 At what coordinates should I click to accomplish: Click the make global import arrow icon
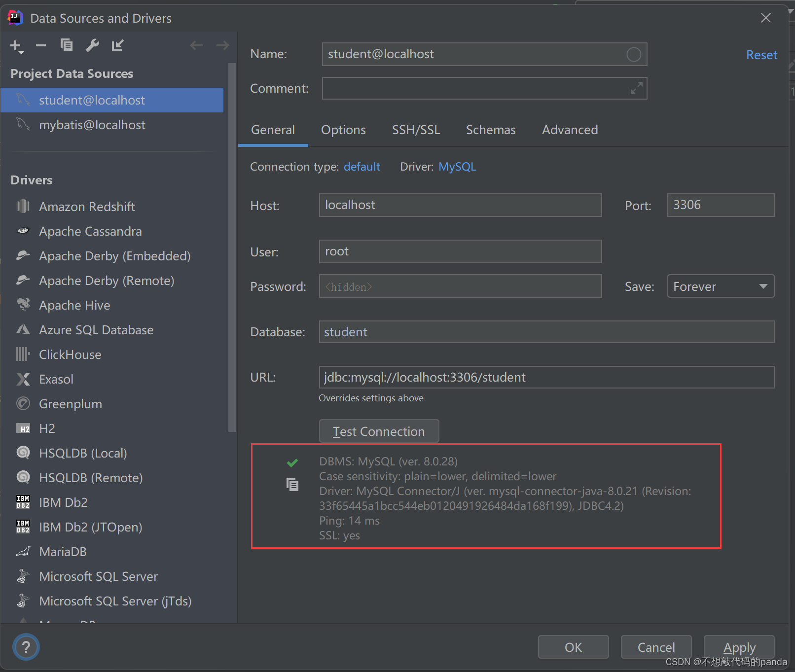(117, 46)
